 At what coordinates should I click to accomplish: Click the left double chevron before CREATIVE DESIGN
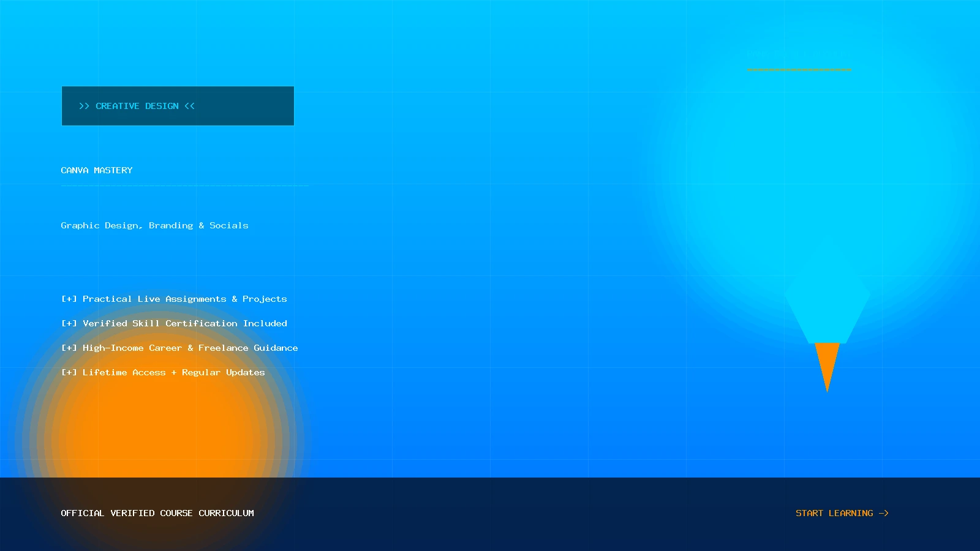pos(84,106)
